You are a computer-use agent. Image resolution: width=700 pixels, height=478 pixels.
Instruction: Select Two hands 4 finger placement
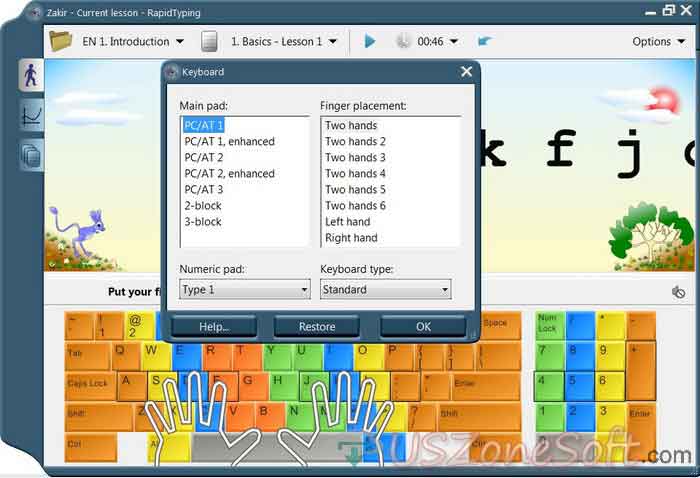(355, 174)
